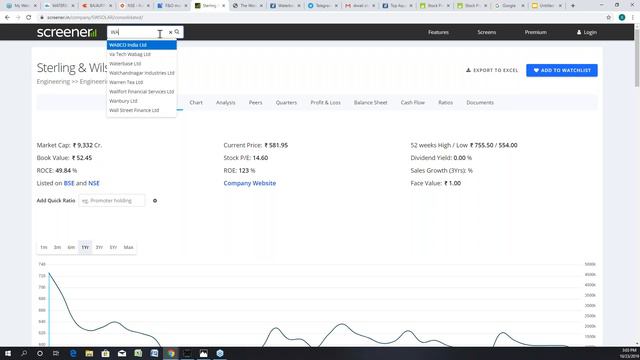Set chart range to 5Yr
640x360 pixels.
(x=113, y=247)
